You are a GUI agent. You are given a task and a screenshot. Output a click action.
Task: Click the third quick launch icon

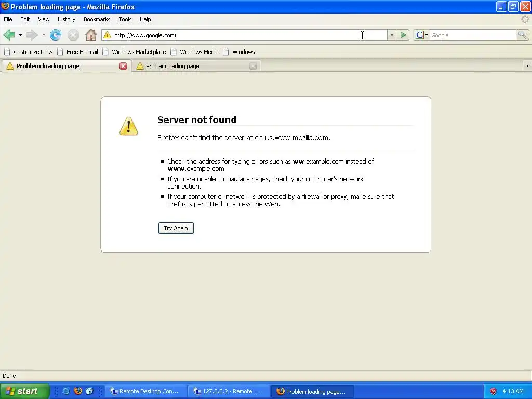pyautogui.click(x=89, y=391)
